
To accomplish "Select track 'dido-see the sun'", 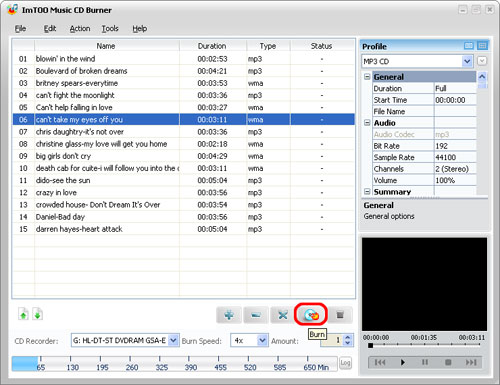I will tap(184, 181).
